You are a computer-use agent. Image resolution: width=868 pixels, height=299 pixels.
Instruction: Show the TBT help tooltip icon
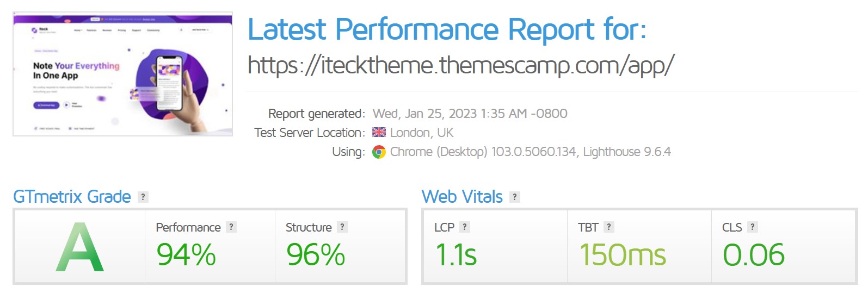click(609, 227)
